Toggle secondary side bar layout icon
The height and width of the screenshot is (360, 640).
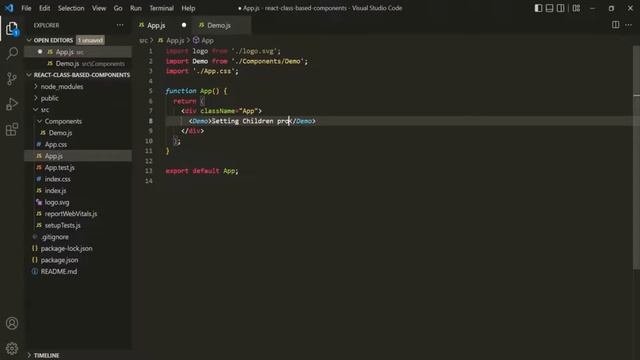click(x=561, y=8)
